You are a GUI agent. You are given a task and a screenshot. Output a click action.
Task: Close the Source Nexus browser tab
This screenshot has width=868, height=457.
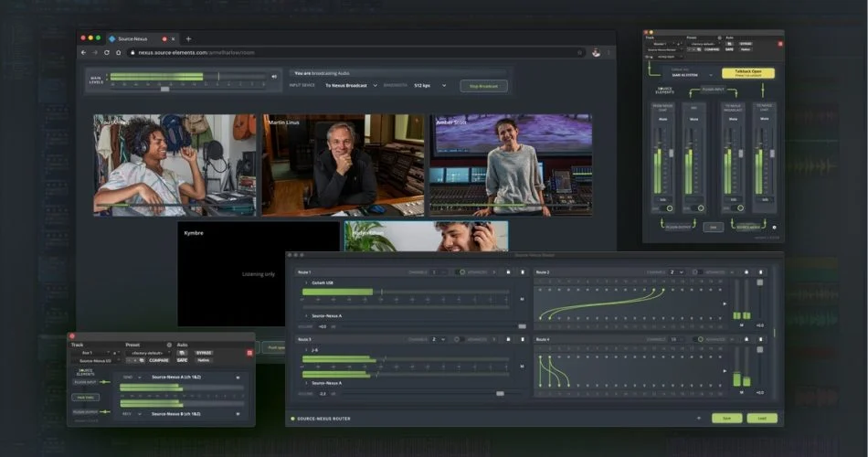(x=174, y=38)
